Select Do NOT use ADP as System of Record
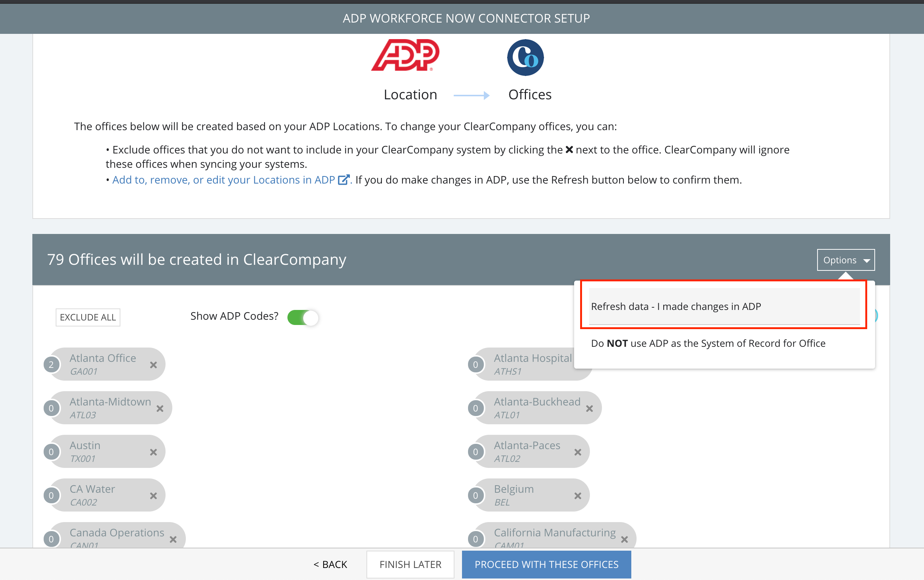This screenshot has height=580, width=924. [708, 343]
